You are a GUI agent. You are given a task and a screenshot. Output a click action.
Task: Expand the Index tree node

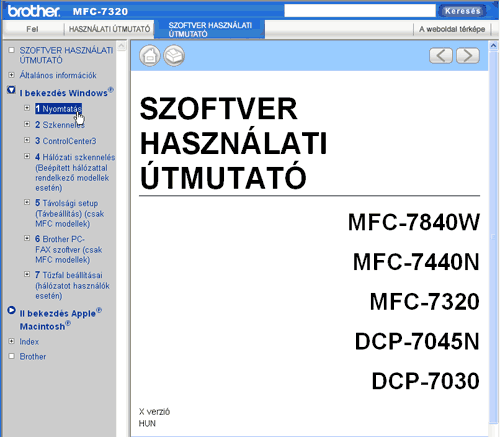coord(11,341)
